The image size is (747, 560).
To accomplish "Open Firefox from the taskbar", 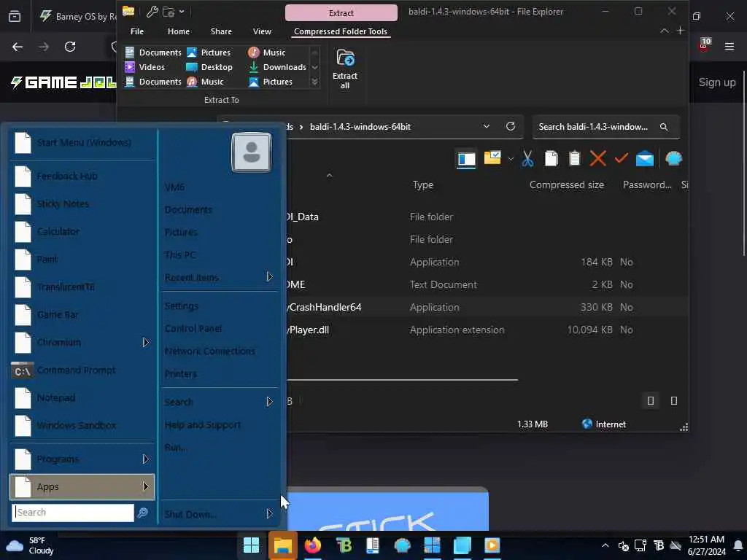I will (313, 545).
